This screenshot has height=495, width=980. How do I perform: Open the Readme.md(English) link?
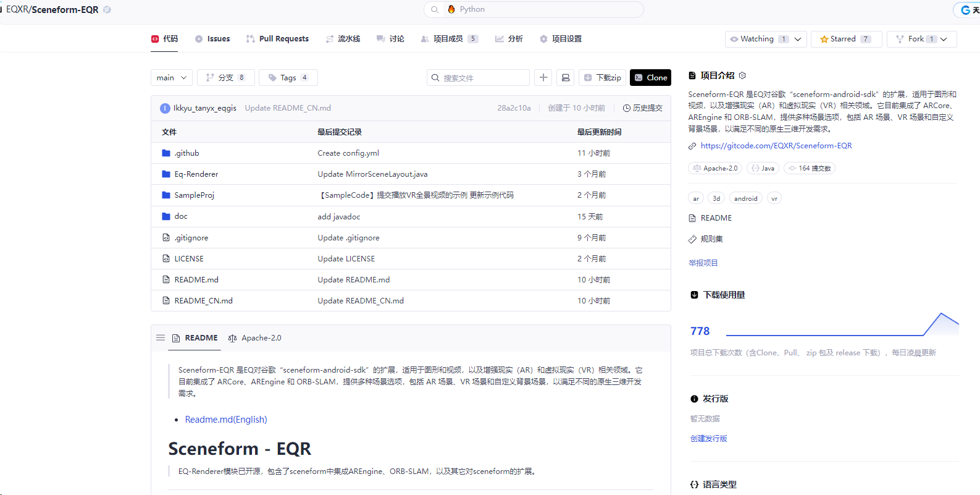226,419
